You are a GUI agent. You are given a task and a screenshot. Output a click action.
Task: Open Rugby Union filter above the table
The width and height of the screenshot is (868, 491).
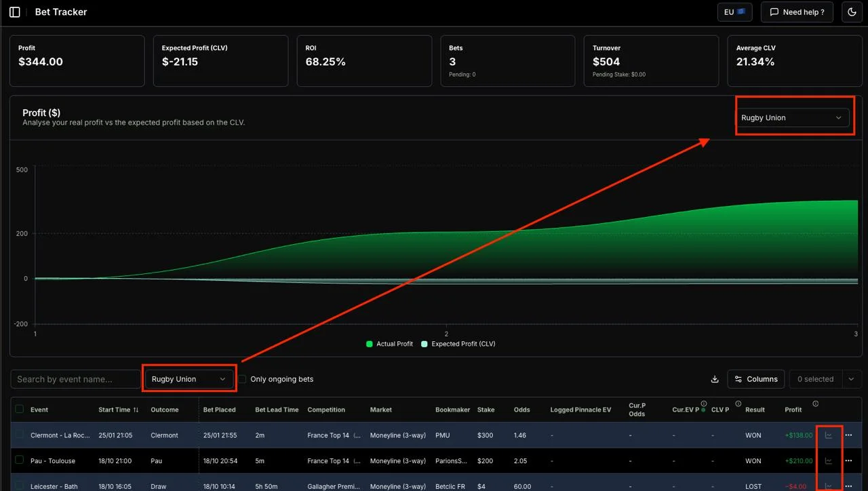pyautogui.click(x=189, y=379)
